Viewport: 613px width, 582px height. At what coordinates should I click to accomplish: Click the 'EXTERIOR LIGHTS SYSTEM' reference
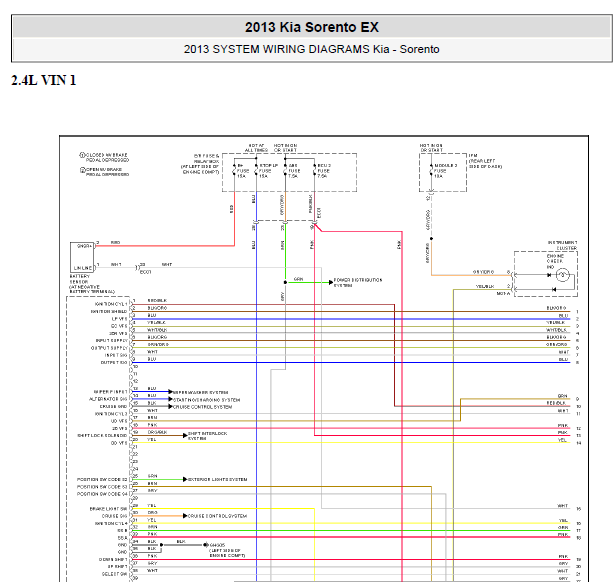[x=217, y=480]
